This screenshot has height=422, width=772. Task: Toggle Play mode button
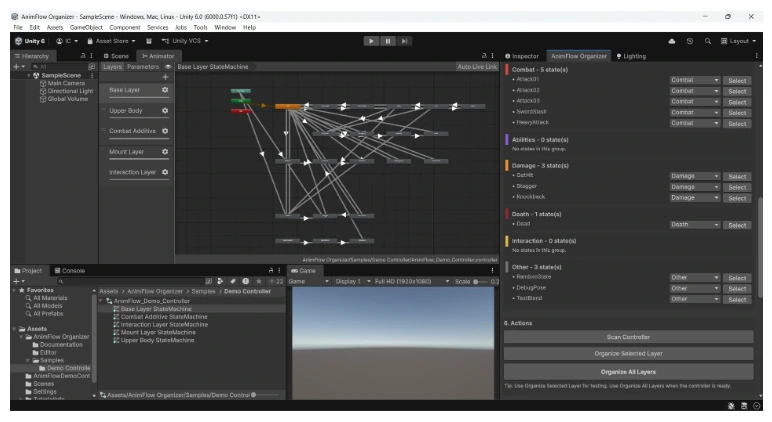[371, 41]
